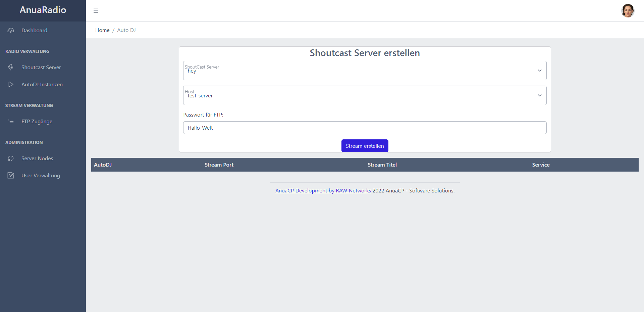Open the Shoutcast Server sidebar entry
This screenshot has height=312, width=644.
tap(43, 67)
